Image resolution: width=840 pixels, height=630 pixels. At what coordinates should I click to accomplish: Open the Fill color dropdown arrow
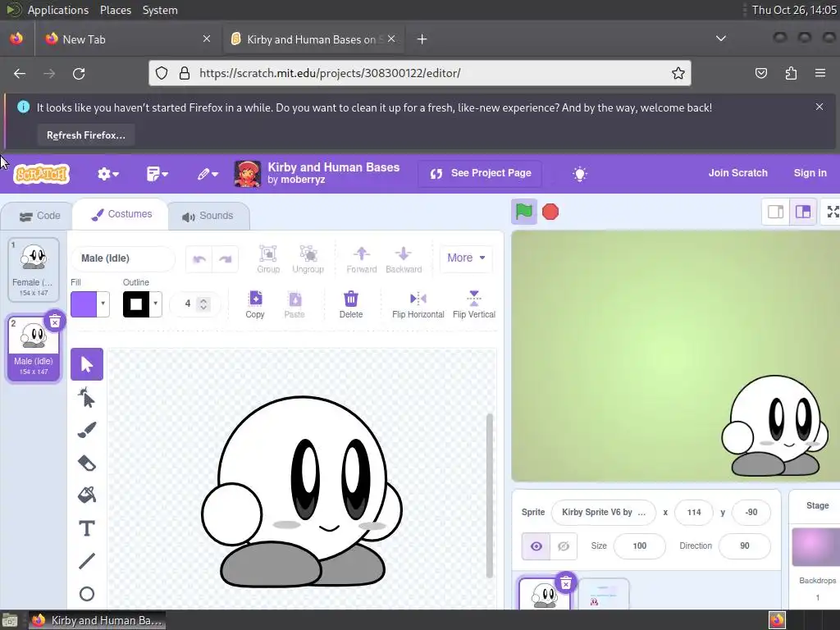(x=103, y=304)
